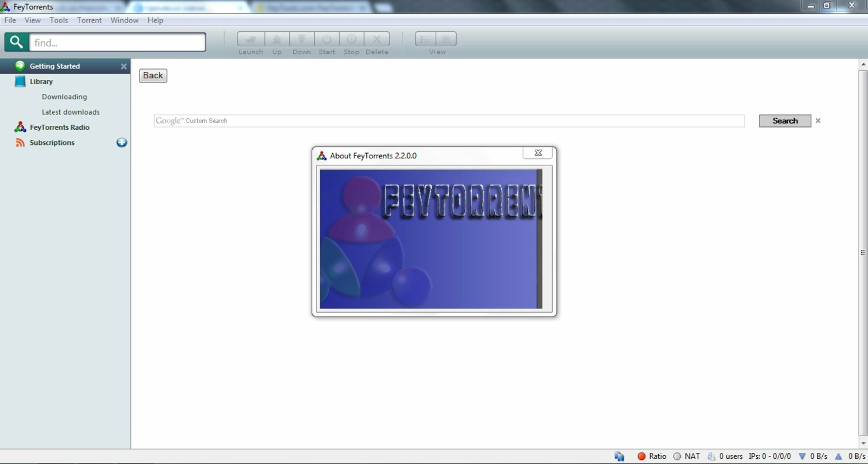Click in the Google Custom Search field

[x=449, y=121]
